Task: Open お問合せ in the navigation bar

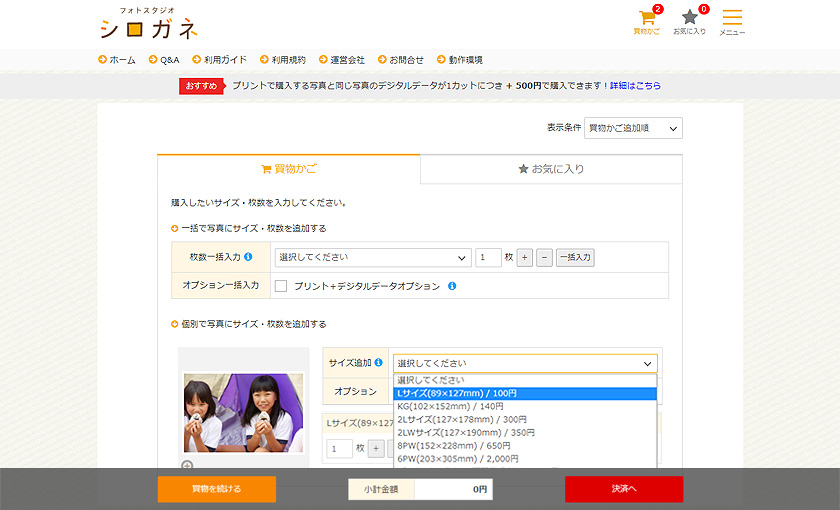Action: coord(401,60)
